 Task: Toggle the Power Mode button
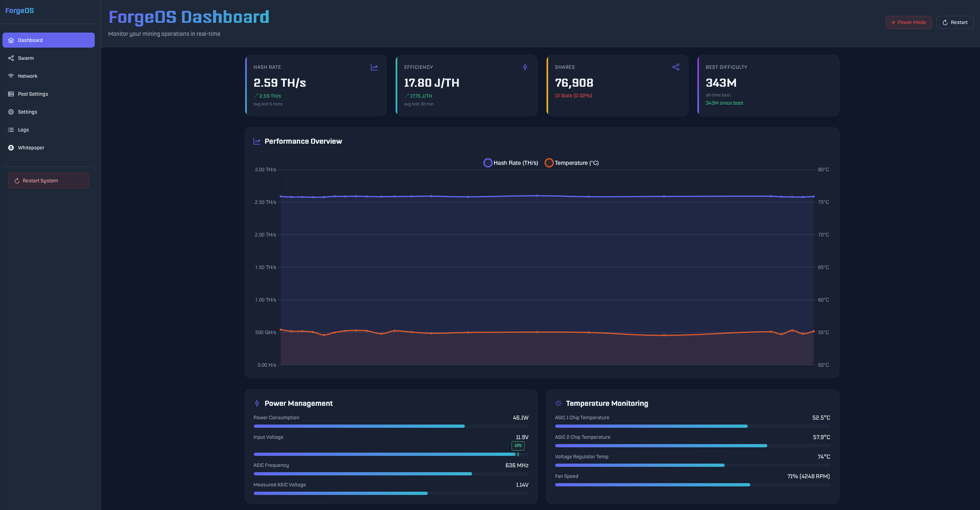(x=908, y=22)
